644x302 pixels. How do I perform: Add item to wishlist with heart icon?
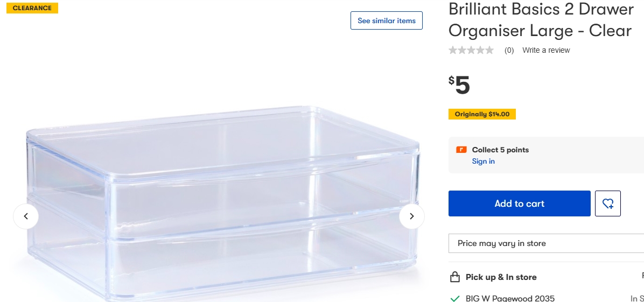608,203
